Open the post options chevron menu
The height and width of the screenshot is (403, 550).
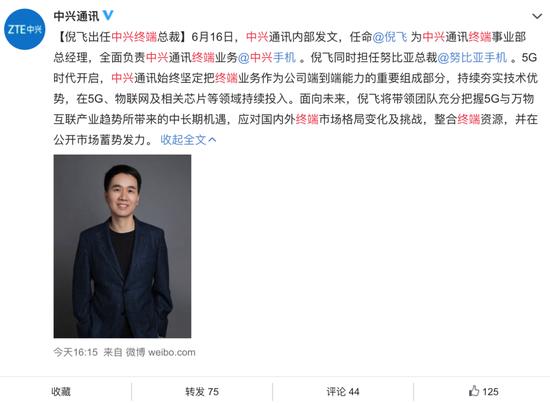pos(537,16)
